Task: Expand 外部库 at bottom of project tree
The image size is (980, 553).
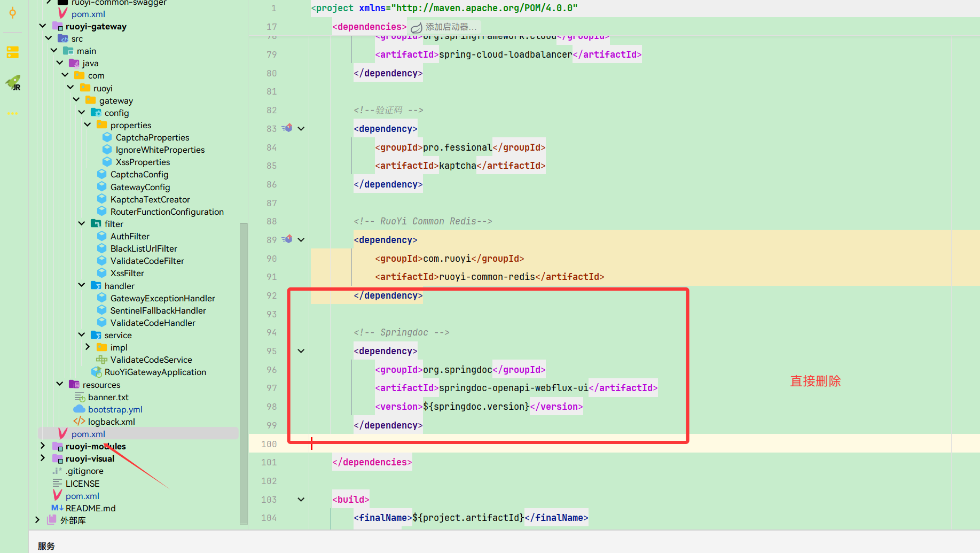Action: pyautogui.click(x=37, y=519)
